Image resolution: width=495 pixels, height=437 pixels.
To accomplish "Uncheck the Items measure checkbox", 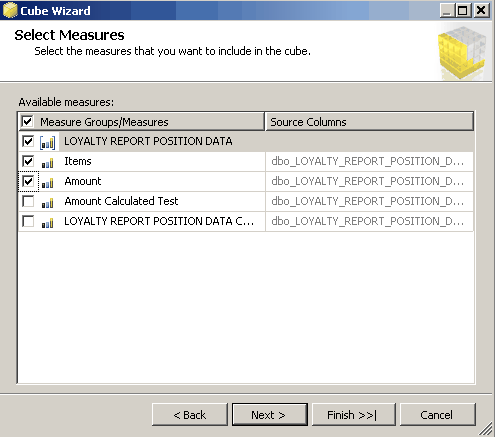I will click(28, 161).
